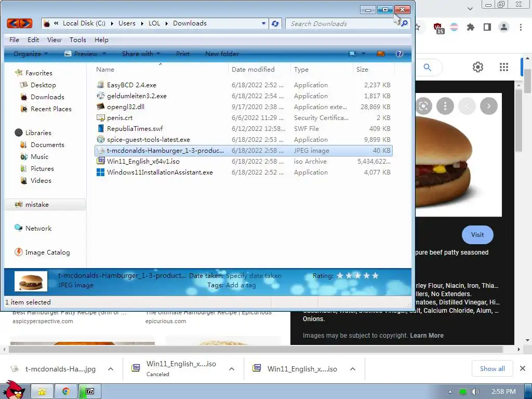
Task: Open the Organize dropdown menu
Action: (x=31, y=54)
